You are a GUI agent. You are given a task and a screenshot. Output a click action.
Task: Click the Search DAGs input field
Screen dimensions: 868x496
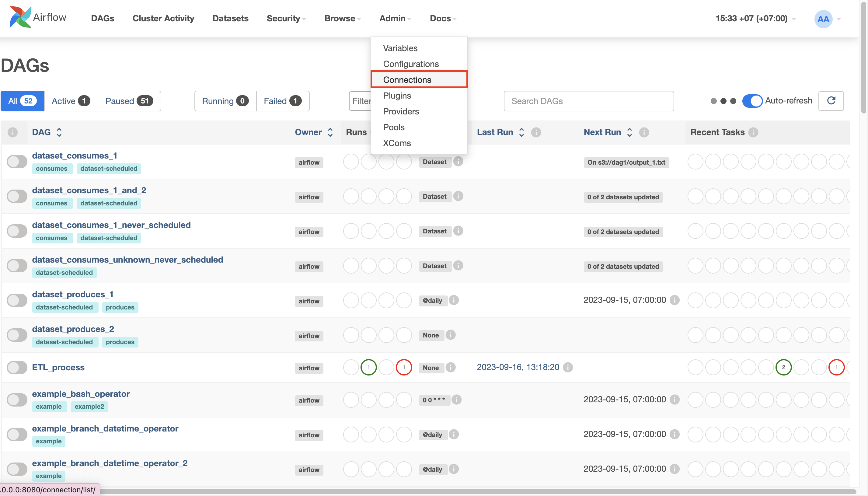tap(588, 101)
